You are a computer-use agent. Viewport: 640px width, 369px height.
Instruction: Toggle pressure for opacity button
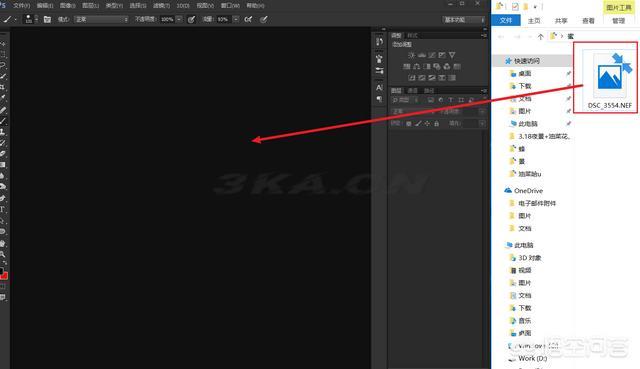click(x=191, y=19)
